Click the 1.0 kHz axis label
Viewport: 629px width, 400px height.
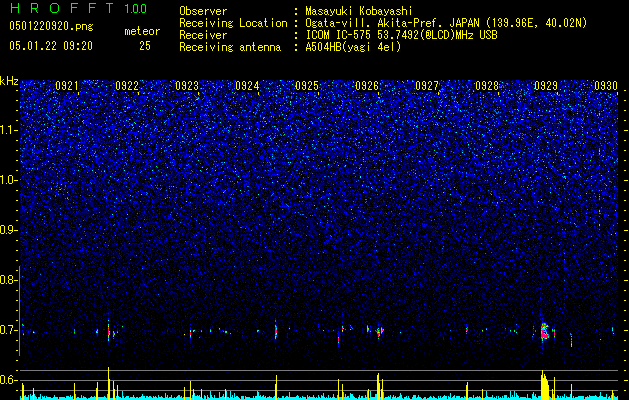point(8,180)
